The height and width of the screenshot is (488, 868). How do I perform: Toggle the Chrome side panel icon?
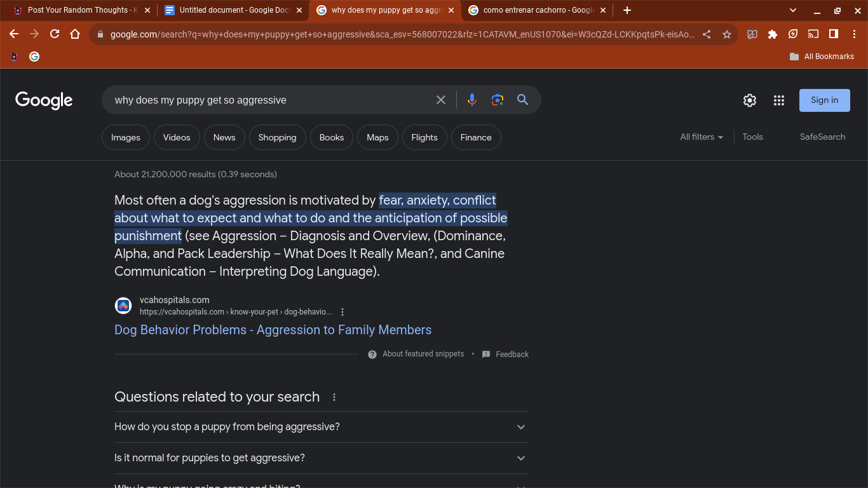click(834, 34)
